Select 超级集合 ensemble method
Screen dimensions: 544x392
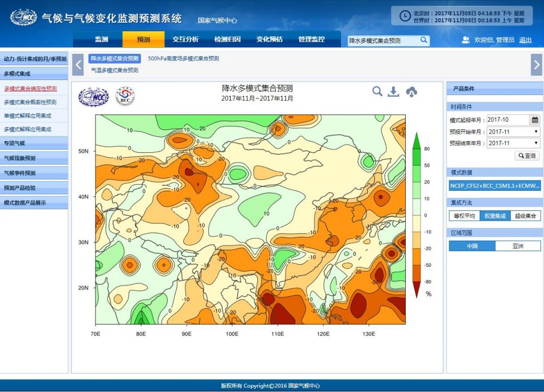(526, 216)
